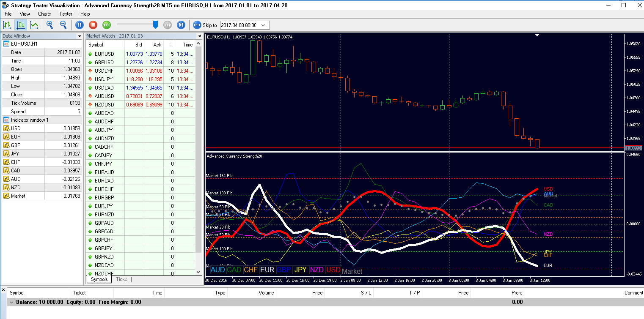Click the green rewind speed button
This screenshot has height=319, width=644.
(107, 25)
